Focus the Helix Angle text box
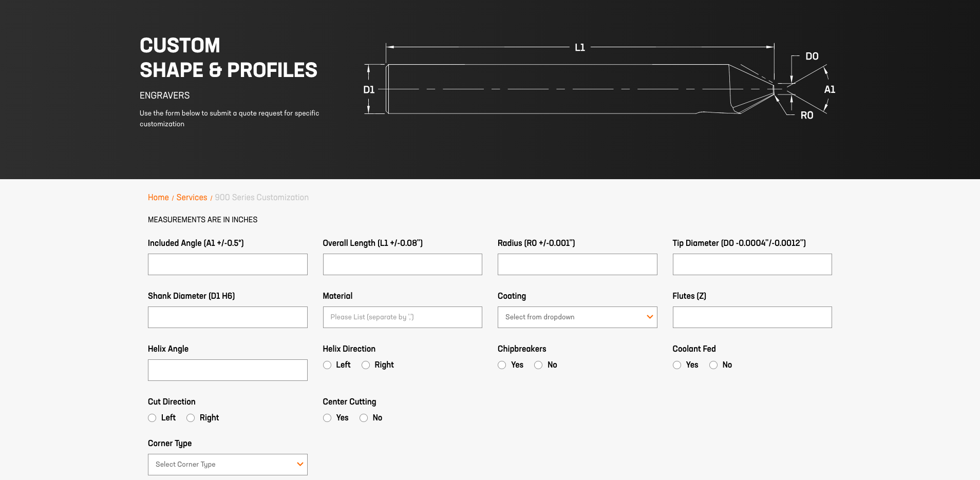This screenshot has width=980, height=480. click(228, 370)
